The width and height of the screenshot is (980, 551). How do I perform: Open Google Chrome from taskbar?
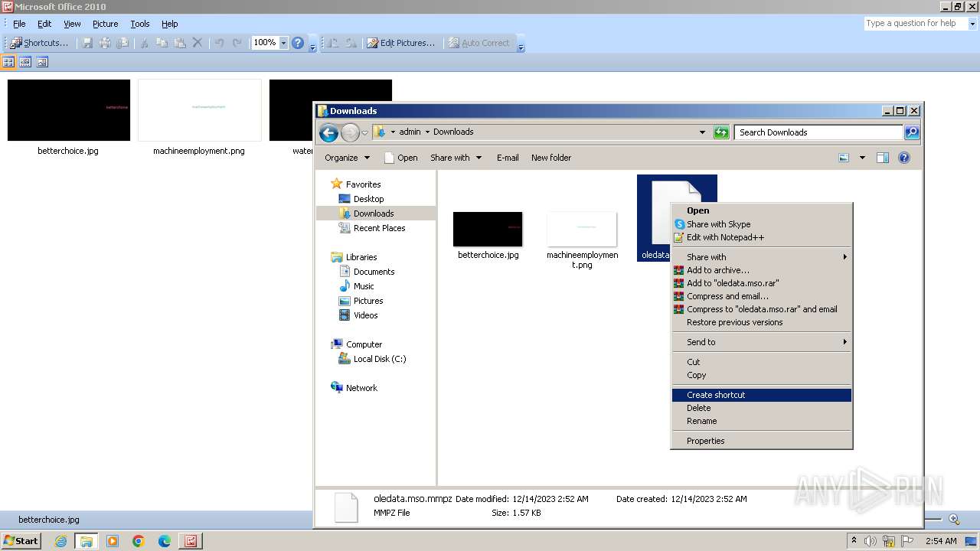139,541
